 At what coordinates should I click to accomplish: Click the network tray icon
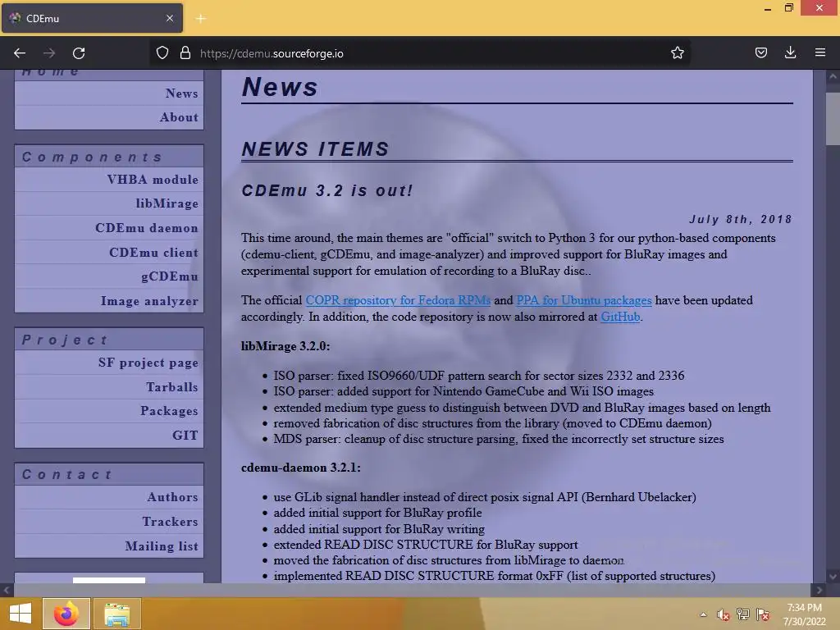pos(743,614)
